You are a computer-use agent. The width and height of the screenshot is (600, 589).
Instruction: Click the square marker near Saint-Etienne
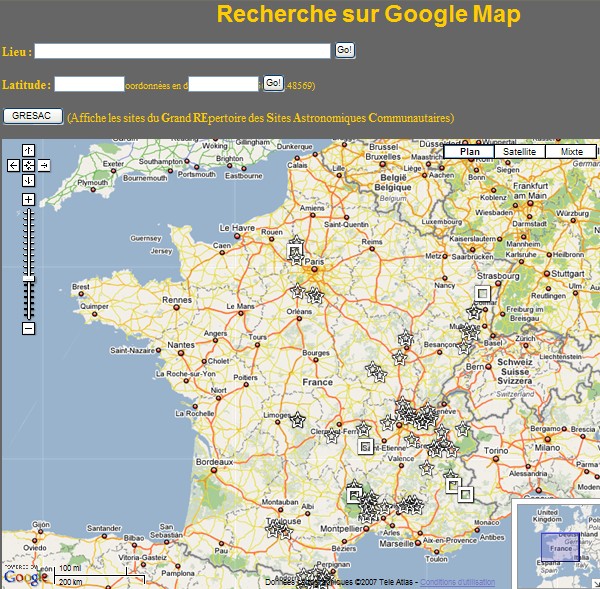pyautogui.click(x=365, y=447)
